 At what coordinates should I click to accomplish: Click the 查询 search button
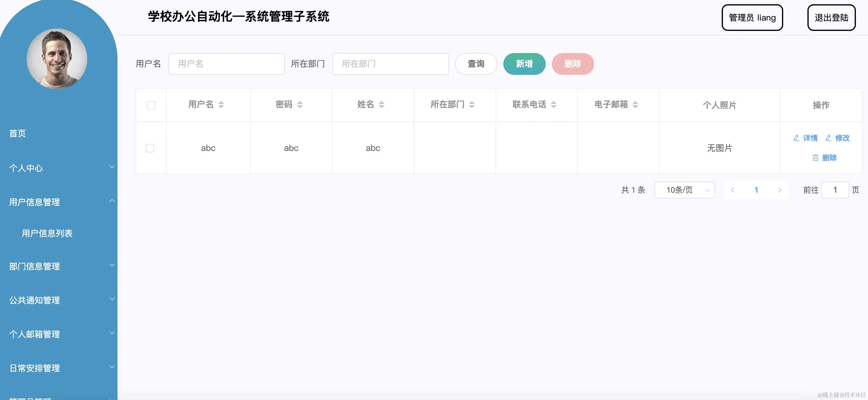[x=476, y=64]
